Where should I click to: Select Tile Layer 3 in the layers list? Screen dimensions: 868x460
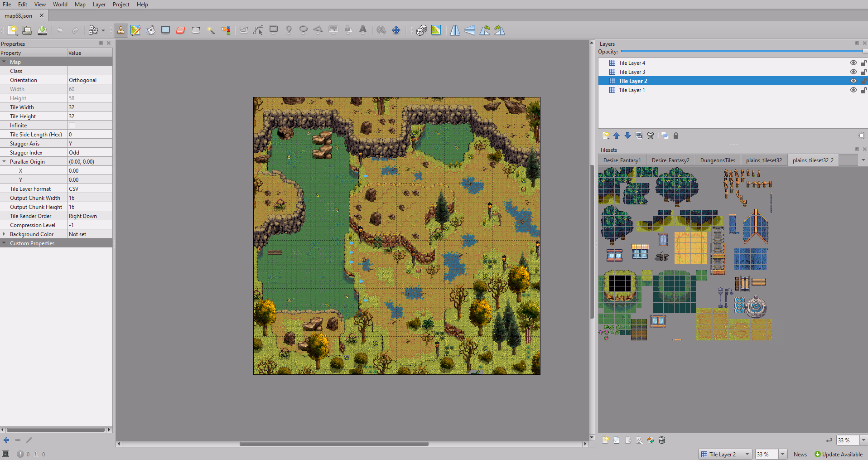[632, 72]
